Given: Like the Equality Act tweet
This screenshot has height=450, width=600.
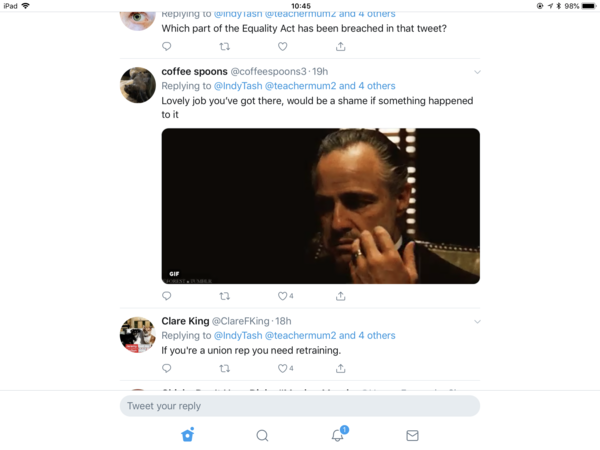Looking at the screenshot, I should click(282, 46).
